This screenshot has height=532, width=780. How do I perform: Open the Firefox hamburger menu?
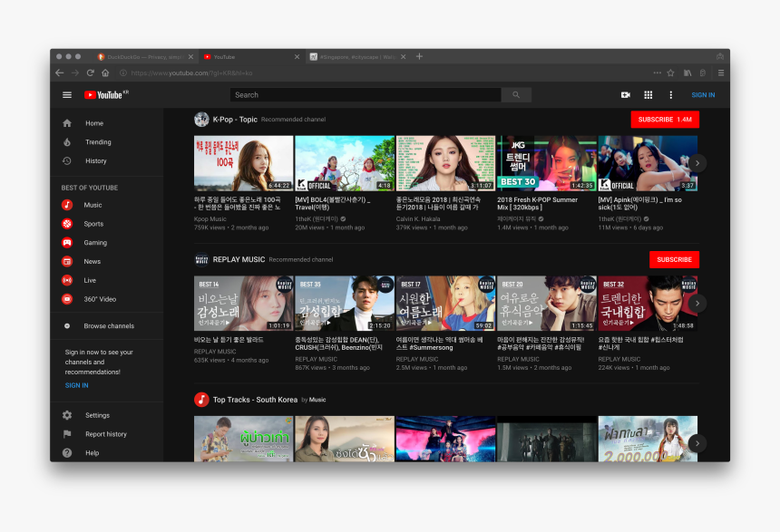pyautogui.click(x=720, y=73)
